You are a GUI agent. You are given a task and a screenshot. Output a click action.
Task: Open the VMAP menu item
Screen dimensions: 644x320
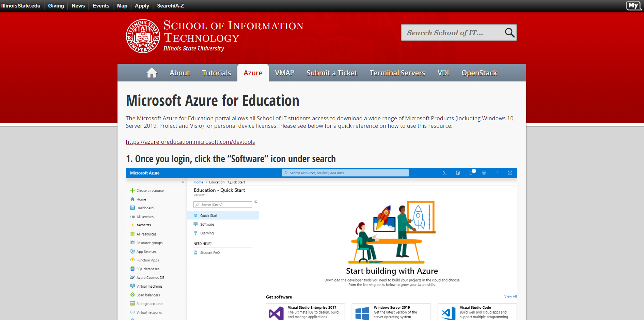[x=285, y=73]
